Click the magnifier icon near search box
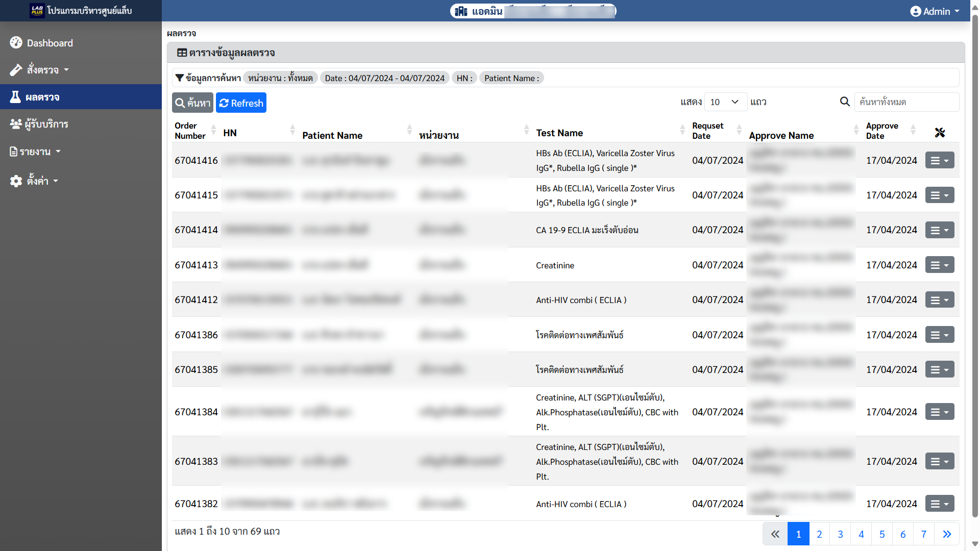 [845, 102]
